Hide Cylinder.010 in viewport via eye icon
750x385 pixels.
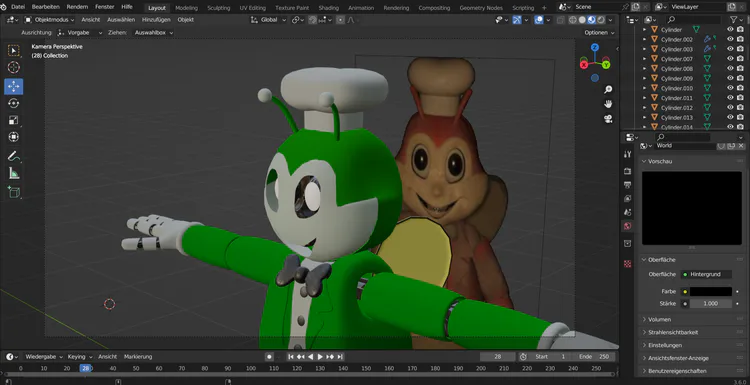pyautogui.click(x=730, y=88)
